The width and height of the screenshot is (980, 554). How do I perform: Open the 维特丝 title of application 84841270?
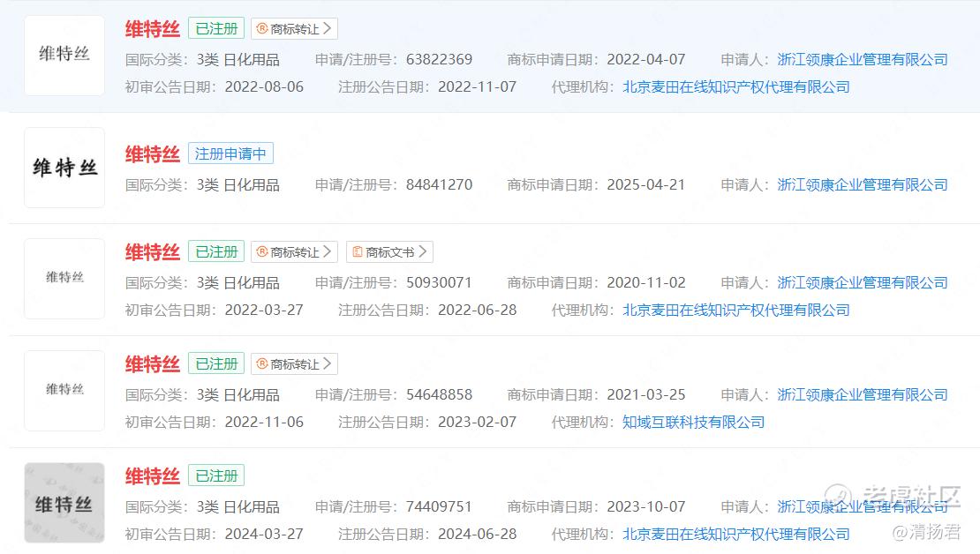coord(153,154)
